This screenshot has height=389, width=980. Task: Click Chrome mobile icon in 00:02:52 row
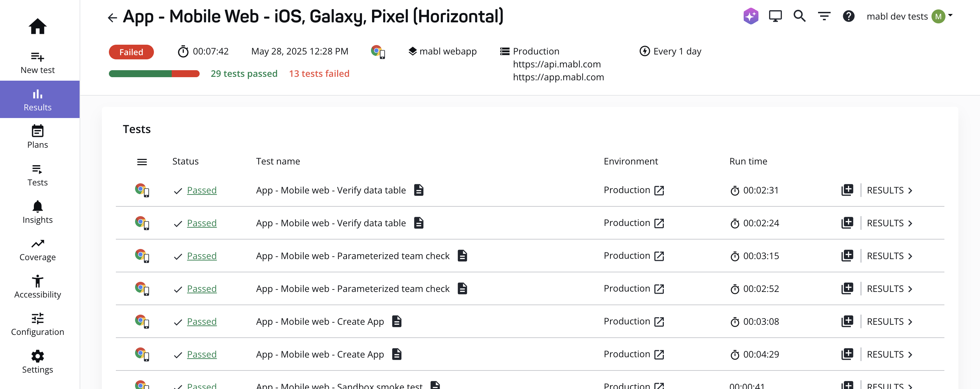click(142, 288)
